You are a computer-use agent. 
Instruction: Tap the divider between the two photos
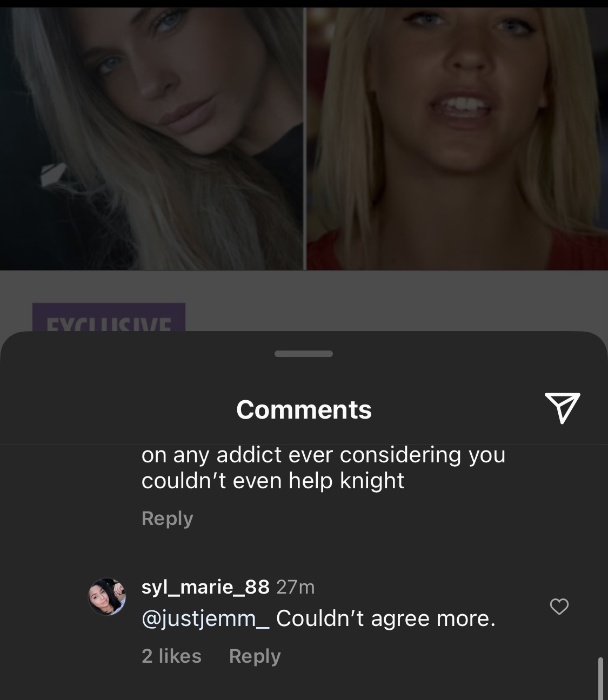tap(305, 138)
